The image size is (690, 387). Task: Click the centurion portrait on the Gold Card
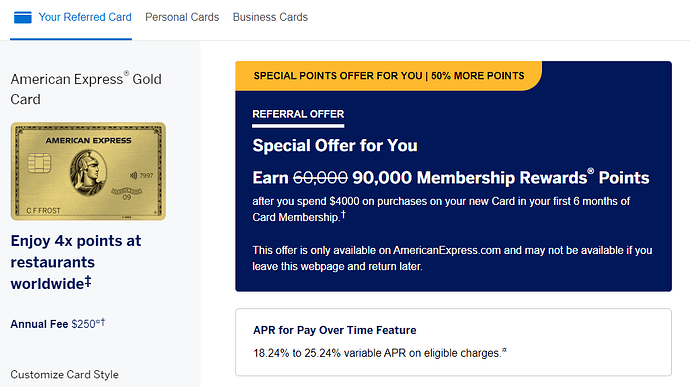[x=88, y=173]
